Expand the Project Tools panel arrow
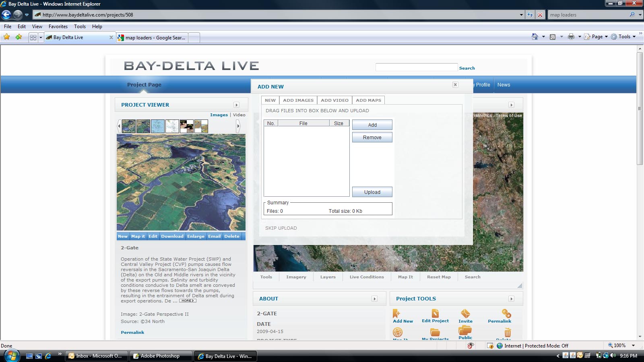The height and width of the screenshot is (362, 644). pyautogui.click(x=511, y=299)
